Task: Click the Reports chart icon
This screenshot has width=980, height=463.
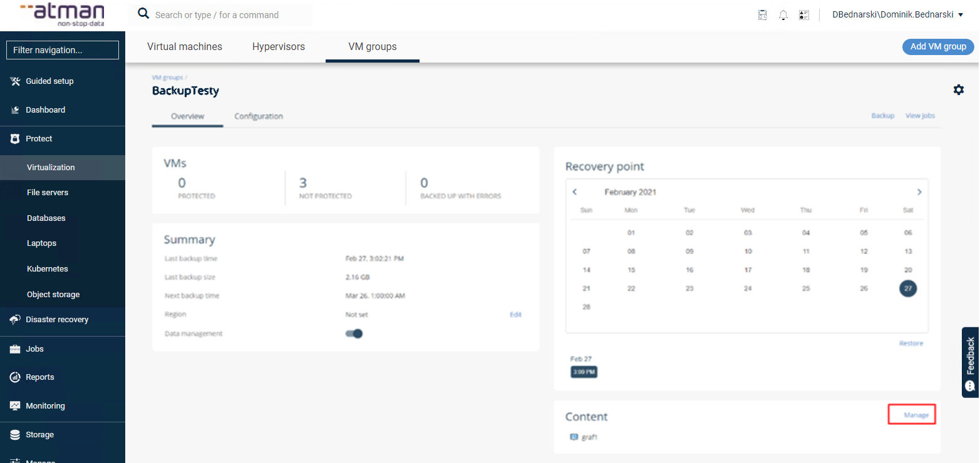Action: click(16, 377)
